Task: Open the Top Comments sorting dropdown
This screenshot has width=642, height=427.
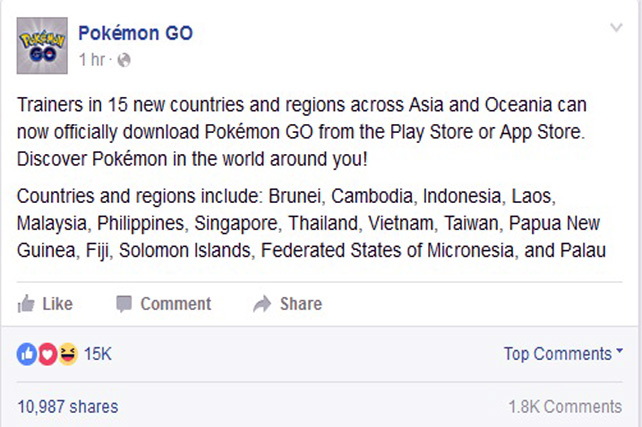Action: [x=563, y=353]
